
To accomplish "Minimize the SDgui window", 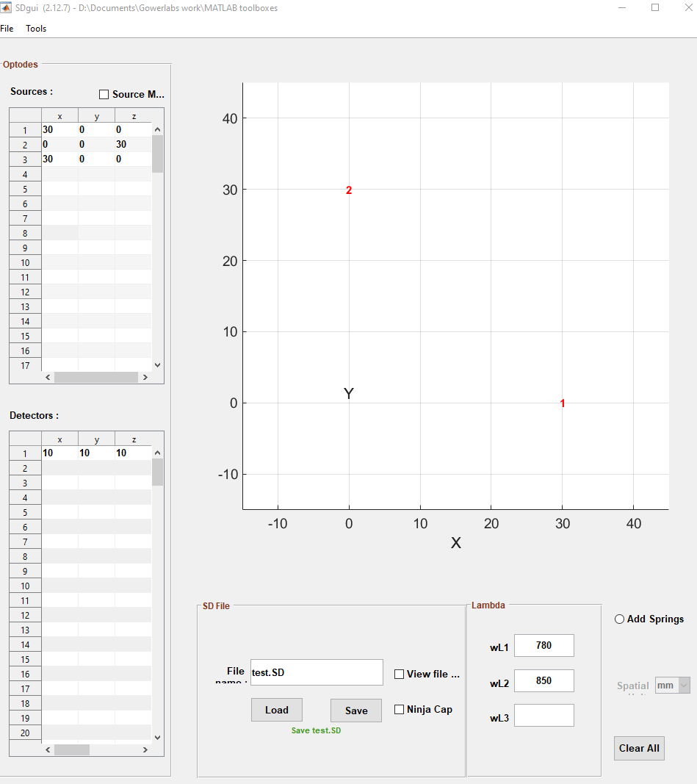I will 622,7.
